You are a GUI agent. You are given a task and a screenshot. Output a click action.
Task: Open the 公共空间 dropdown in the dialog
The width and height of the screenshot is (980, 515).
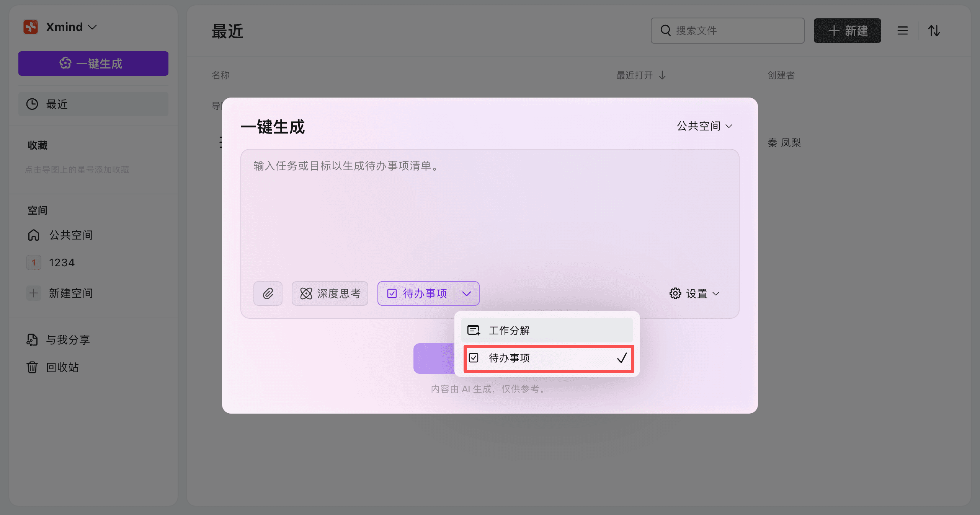pyautogui.click(x=704, y=126)
